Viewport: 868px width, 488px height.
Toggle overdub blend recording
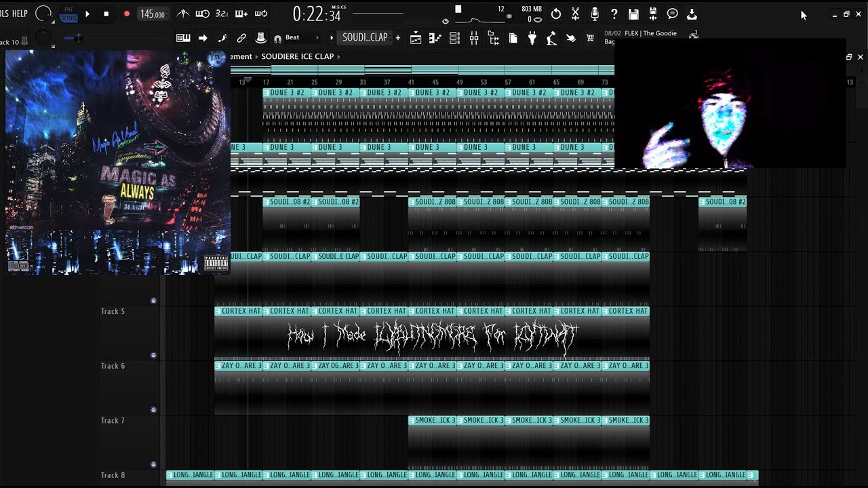click(241, 14)
